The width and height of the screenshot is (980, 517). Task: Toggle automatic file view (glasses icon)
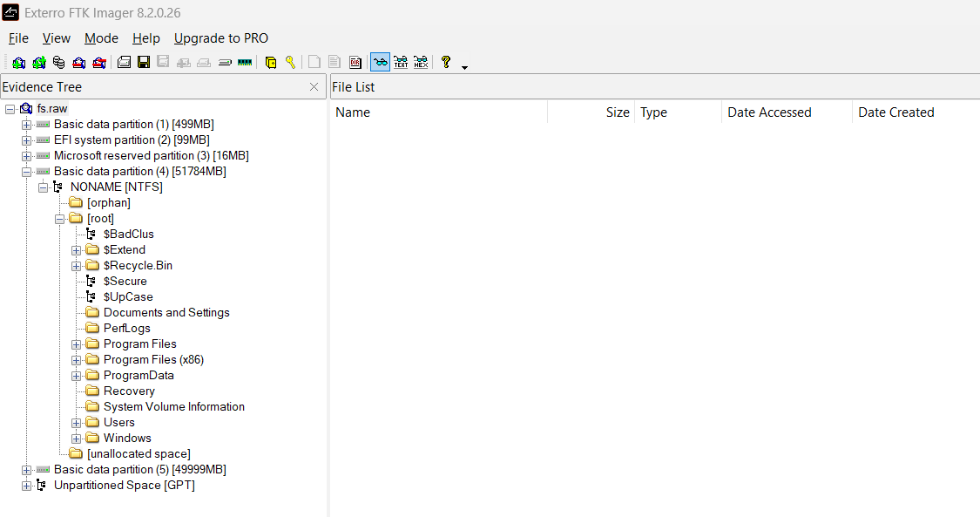pos(380,63)
